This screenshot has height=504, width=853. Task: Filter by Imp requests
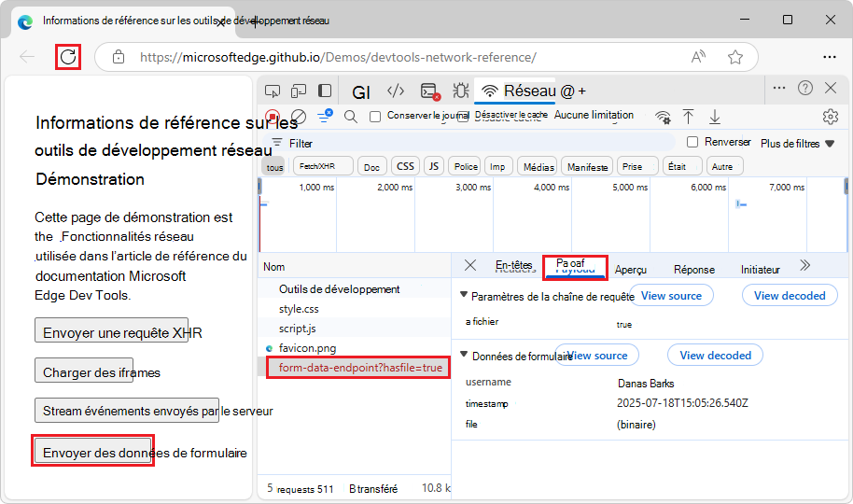(497, 166)
